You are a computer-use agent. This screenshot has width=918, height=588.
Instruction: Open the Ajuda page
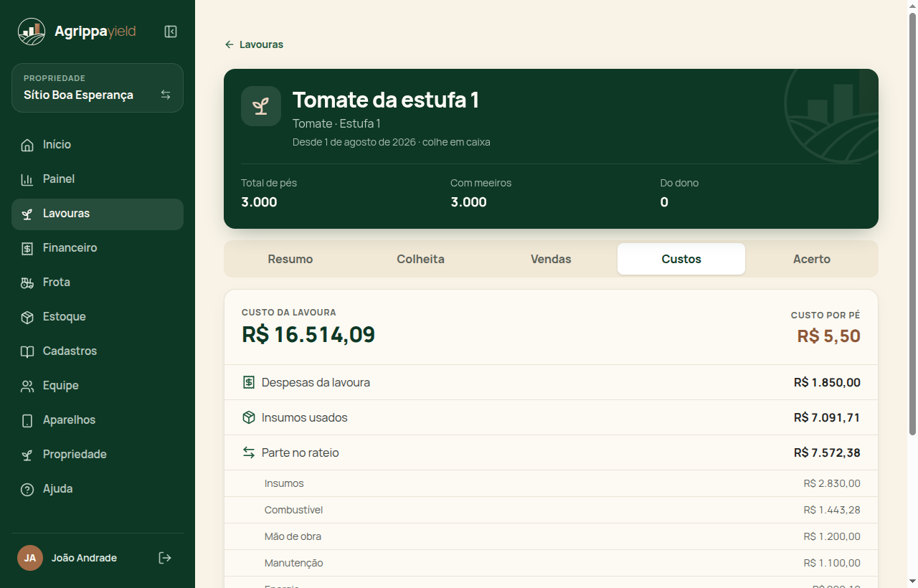coord(98,489)
